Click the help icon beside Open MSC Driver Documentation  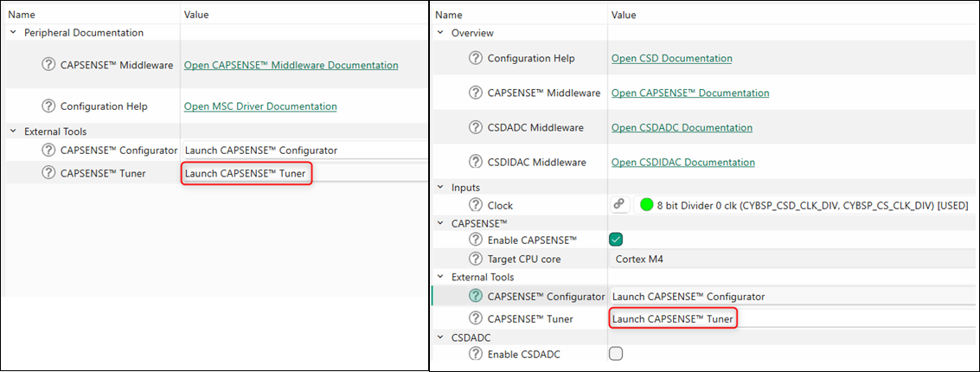pos(48,106)
